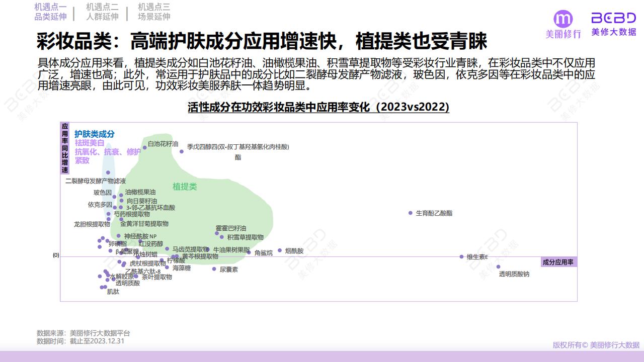Click the 龙胆根提取物 data label

pyautogui.click(x=92, y=224)
